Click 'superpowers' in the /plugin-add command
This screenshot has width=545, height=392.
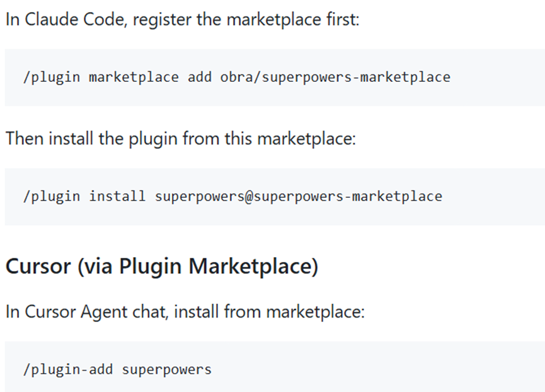coord(166,370)
